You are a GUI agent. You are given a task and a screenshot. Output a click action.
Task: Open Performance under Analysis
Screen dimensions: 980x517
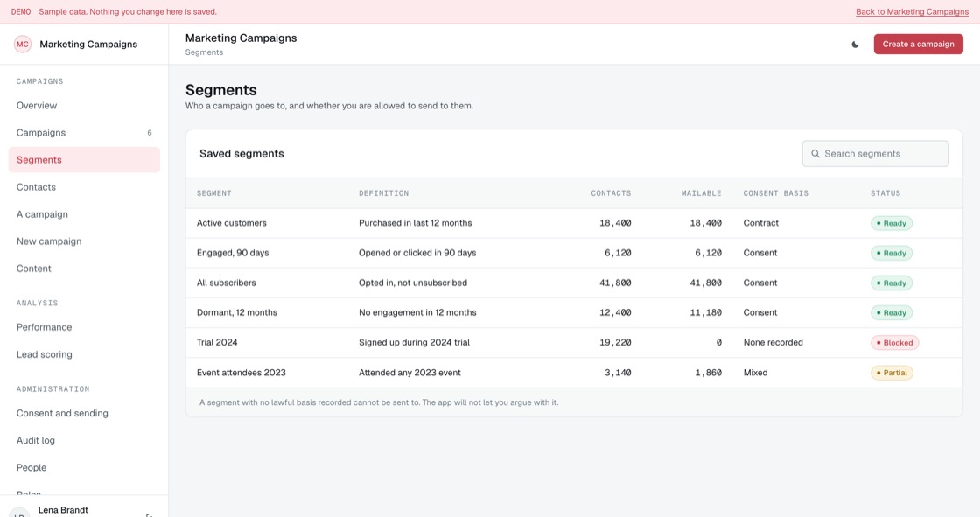click(84, 327)
